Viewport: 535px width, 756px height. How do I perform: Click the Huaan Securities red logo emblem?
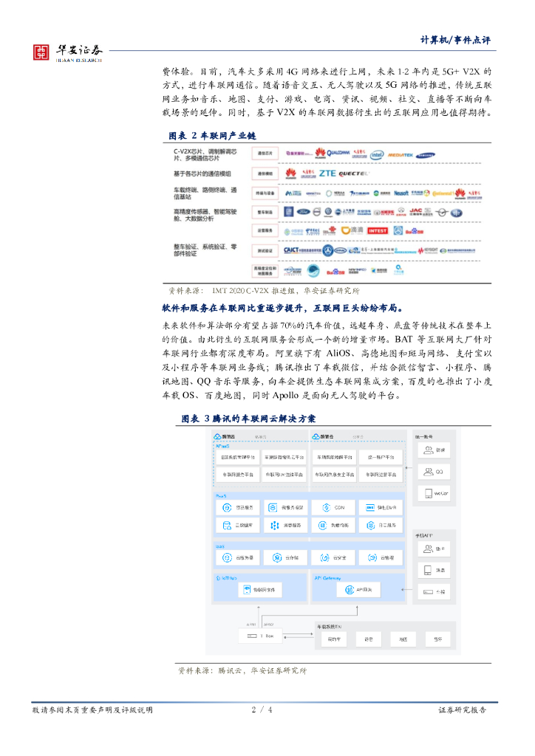click(41, 52)
